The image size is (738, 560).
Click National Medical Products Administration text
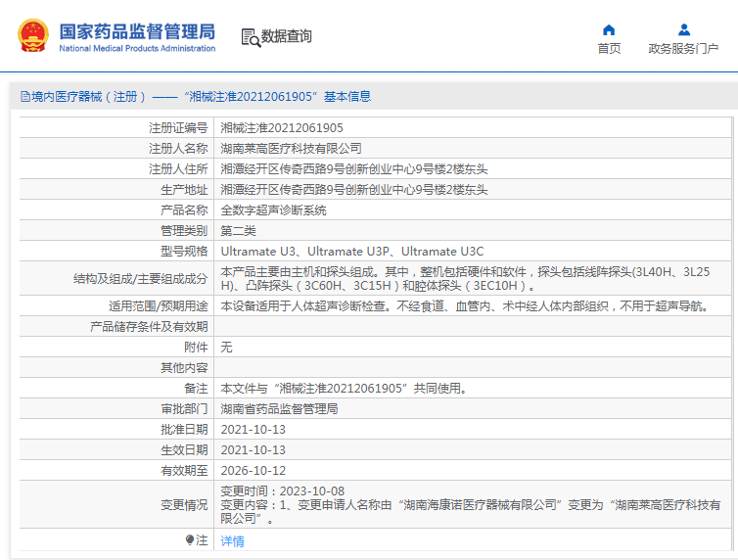137,49
